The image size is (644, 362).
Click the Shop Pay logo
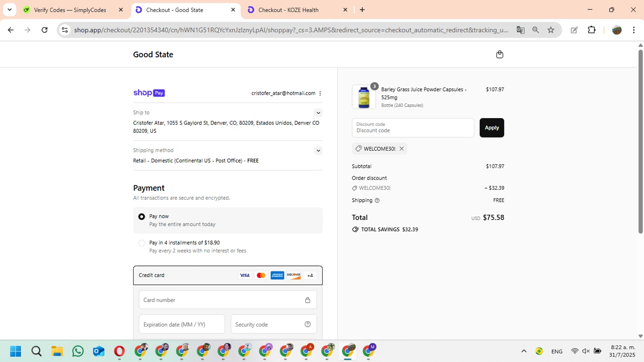click(149, 93)
